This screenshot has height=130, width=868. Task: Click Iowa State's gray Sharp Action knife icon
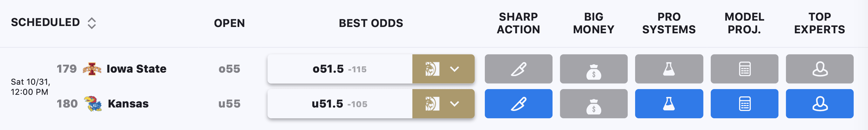(x=518, y=69)
